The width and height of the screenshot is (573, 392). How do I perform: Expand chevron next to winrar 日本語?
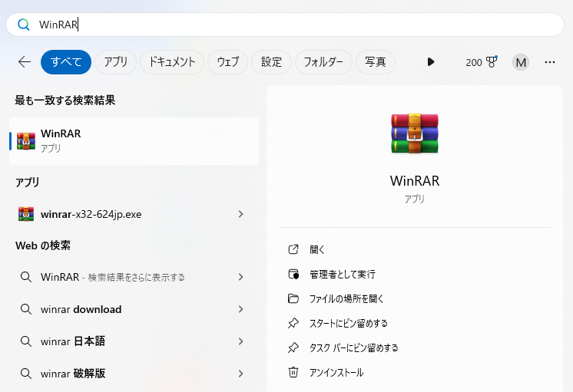pos(241,341)
